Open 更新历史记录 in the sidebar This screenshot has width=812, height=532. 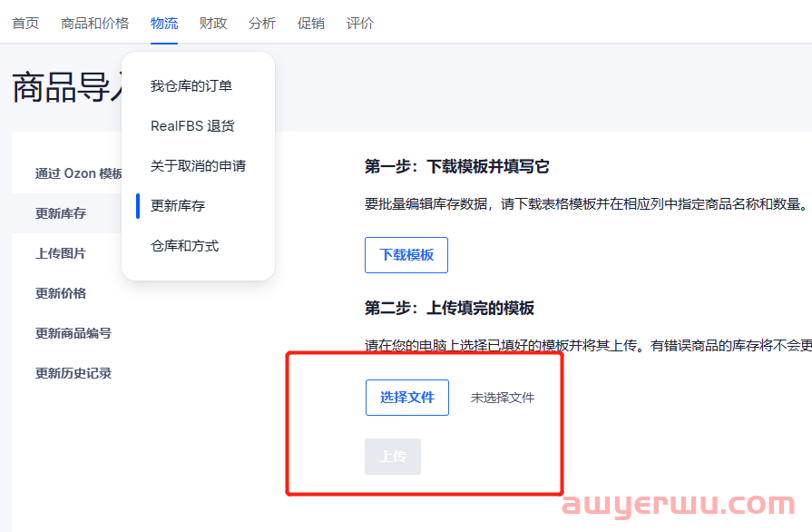tap(73, 372)
